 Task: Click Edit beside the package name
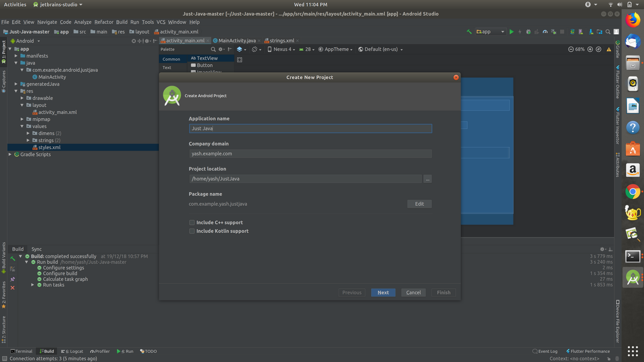(419, 204)
